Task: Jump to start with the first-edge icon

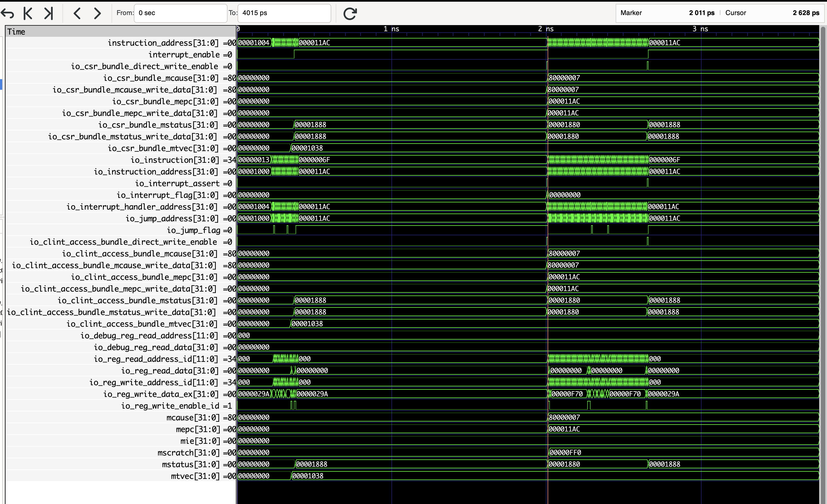Action: 28,13
